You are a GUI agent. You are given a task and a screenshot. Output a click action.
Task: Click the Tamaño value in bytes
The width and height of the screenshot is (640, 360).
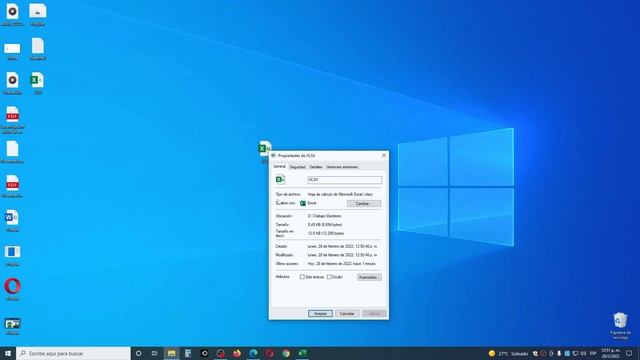[x=325, y=224]
